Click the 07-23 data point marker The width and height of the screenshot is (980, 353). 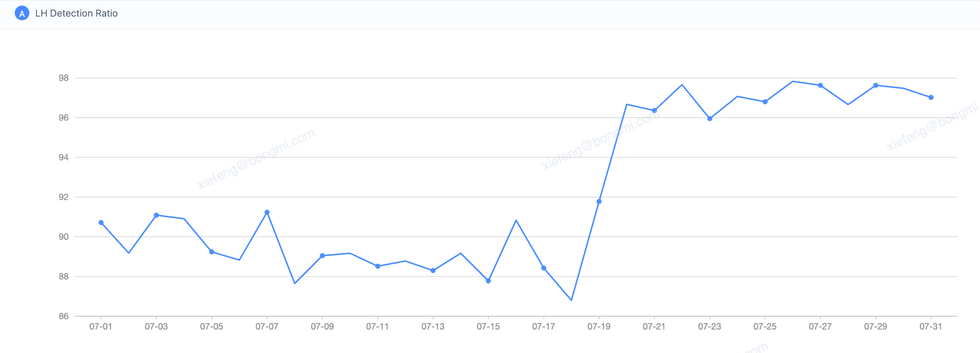tap(710, 119)
